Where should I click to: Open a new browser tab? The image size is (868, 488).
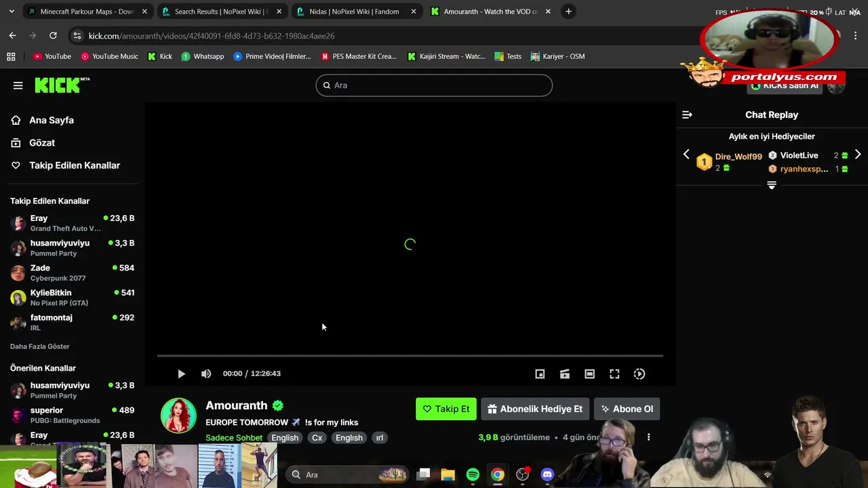569,12
